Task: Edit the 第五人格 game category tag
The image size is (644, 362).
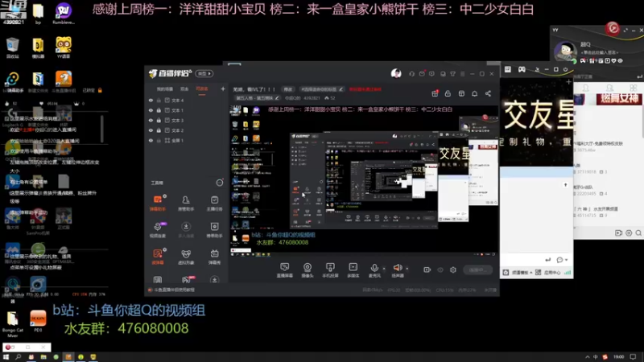Action: pos(258,98)
